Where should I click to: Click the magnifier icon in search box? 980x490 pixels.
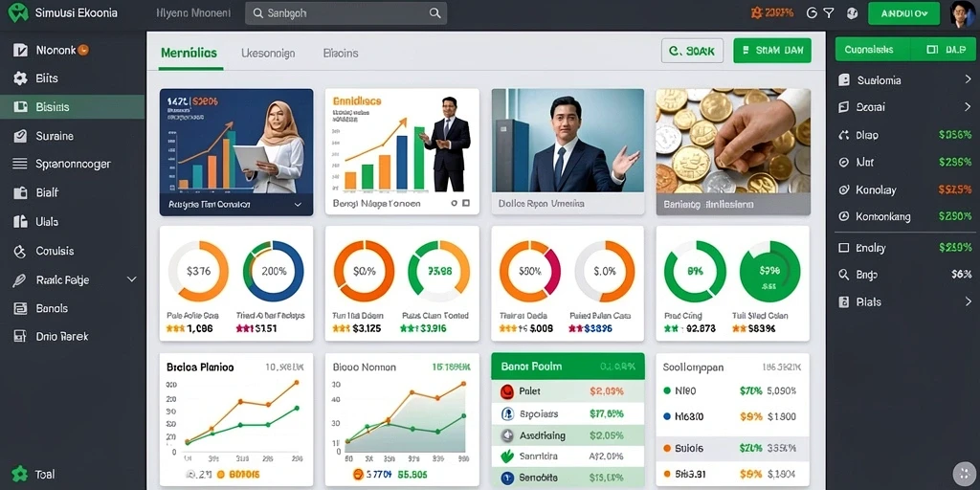click(435, 13)
